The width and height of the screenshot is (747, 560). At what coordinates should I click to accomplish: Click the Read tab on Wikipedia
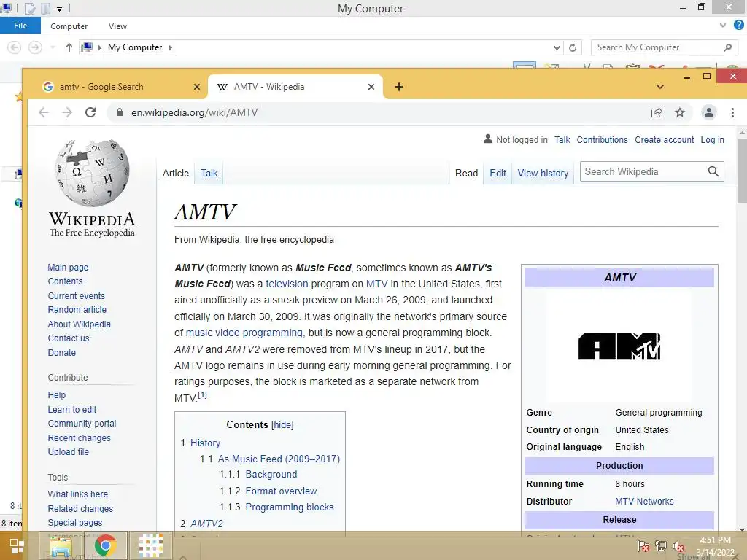466,174
